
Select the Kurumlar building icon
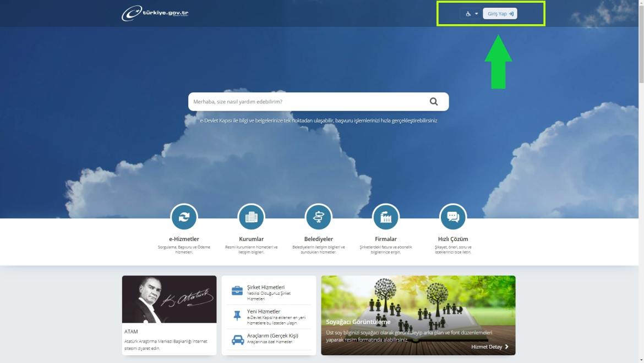pos(251,217)
